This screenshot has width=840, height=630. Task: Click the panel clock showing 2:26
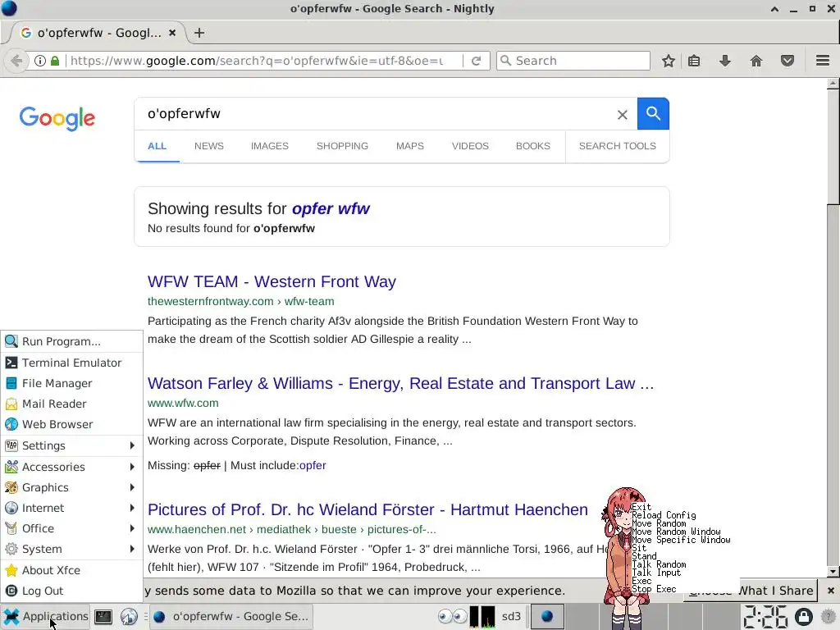[x=765, y=617]
